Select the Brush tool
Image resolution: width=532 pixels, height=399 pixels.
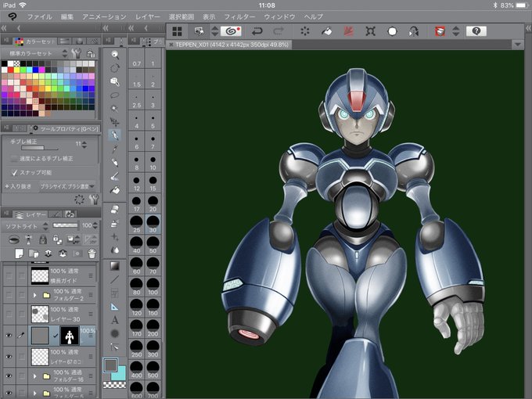pos(115,163)
